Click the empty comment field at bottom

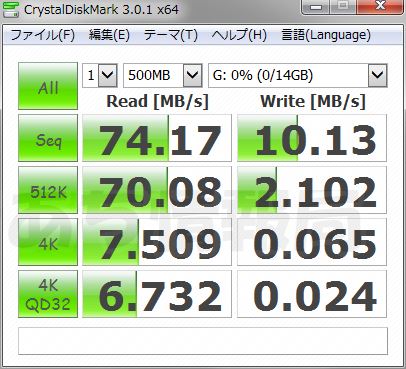(x=203, y=341)
